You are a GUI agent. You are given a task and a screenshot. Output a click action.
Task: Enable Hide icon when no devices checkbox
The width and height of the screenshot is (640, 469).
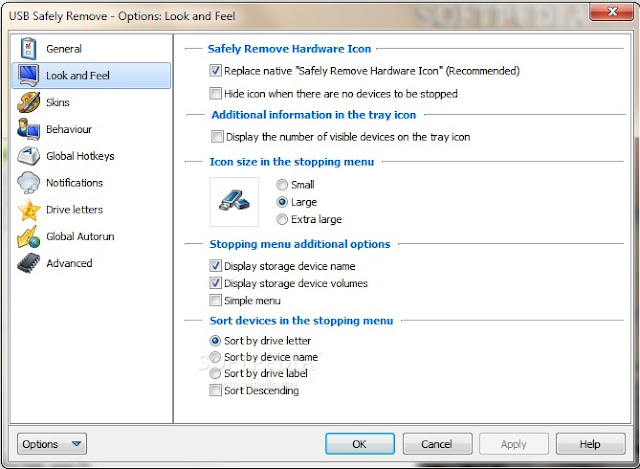coord(215,93)
